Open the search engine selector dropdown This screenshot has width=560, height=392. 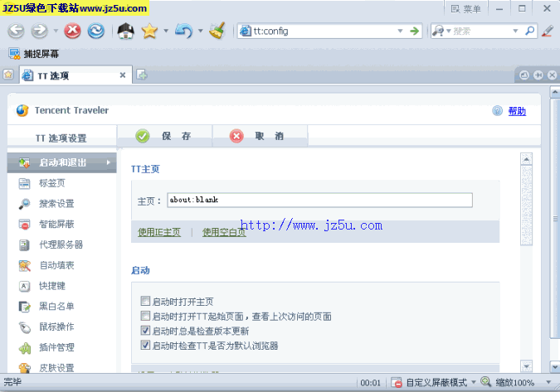coord(449,31)
